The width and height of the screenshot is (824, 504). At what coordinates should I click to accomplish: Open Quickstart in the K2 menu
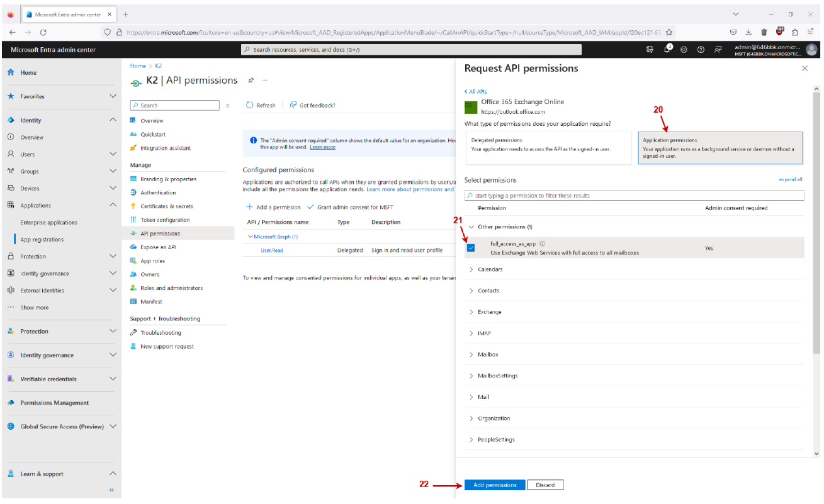[153, 134]
